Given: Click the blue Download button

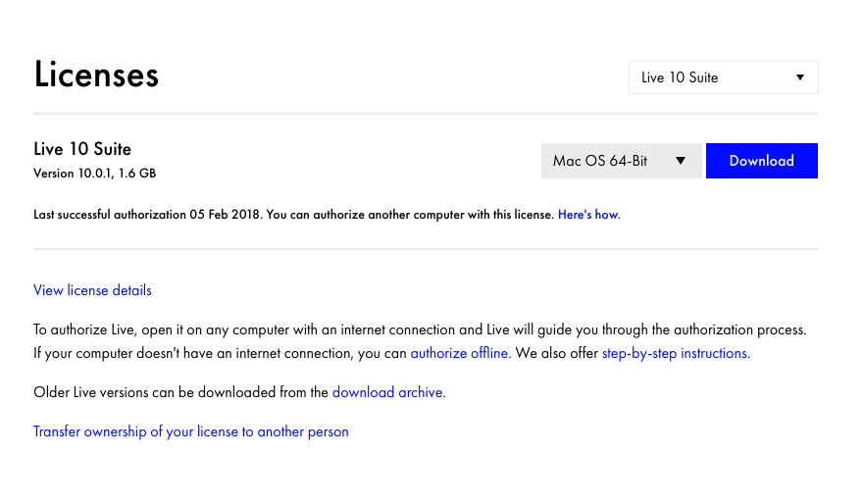Looking at the screenshot, I should 761,161.
